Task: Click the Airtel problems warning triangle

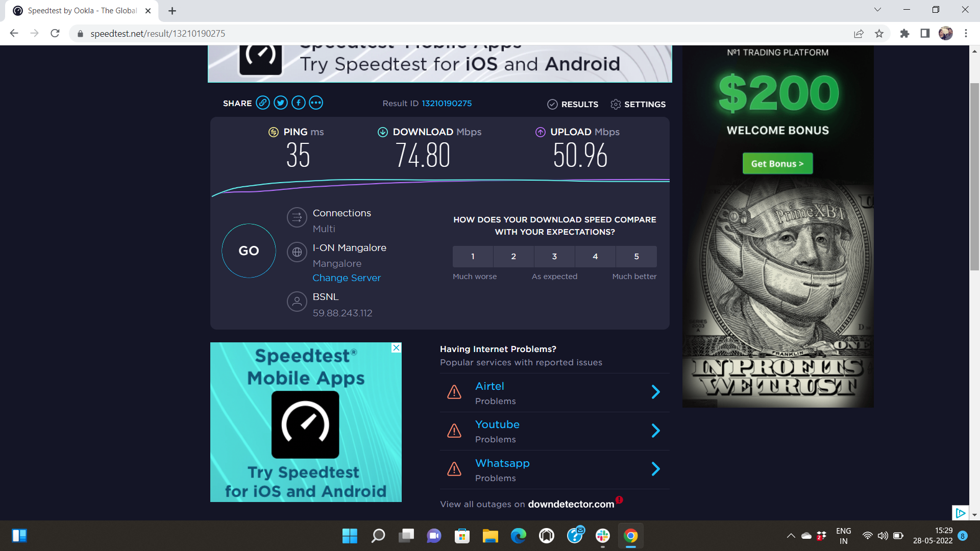Action: pos(454,392)
